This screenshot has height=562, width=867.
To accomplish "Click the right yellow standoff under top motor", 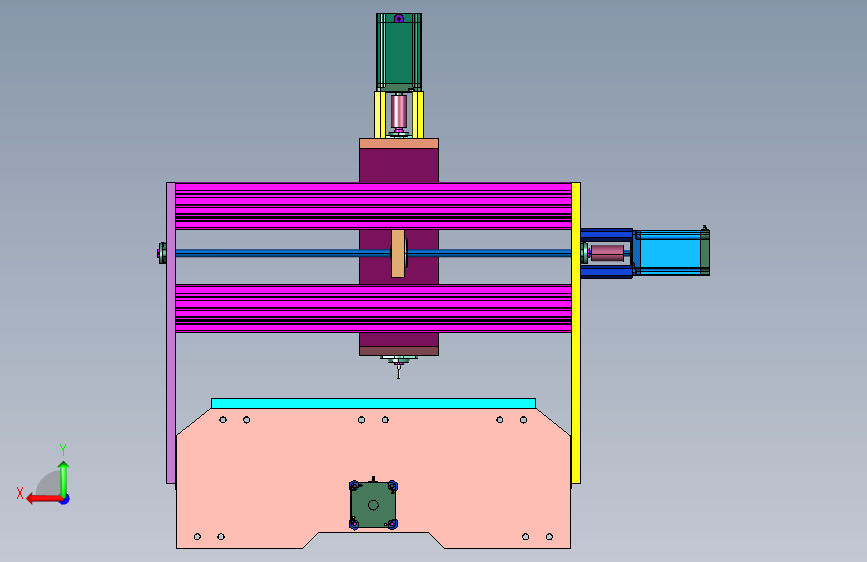I will click(418, 115).
